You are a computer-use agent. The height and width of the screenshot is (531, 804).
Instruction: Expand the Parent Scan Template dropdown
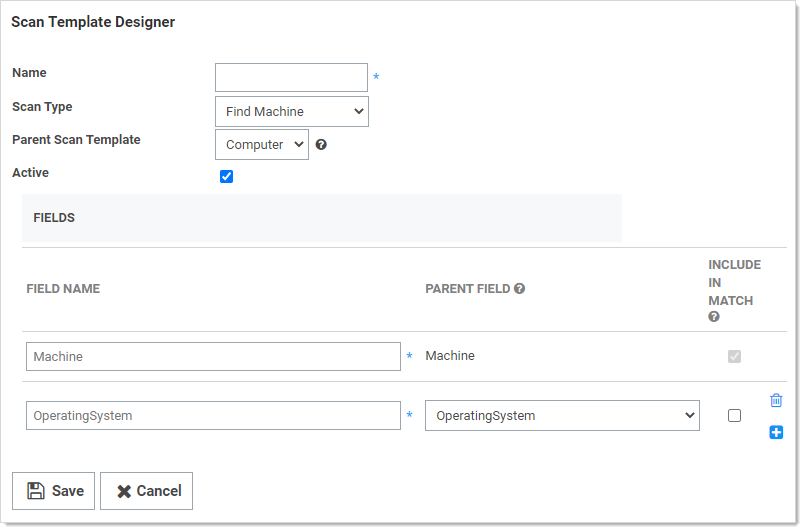coord(262,145)
